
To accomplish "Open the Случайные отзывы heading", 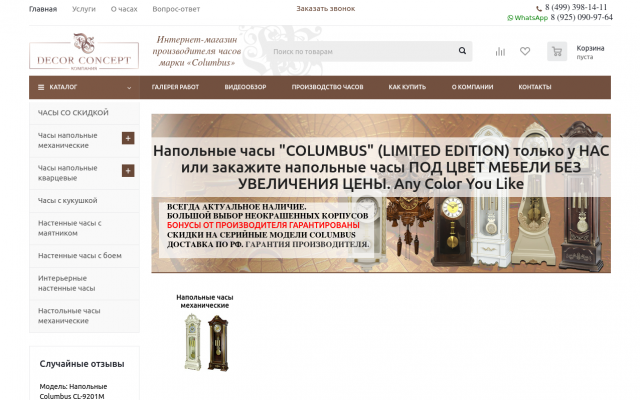I will click(x=82, y=364).
